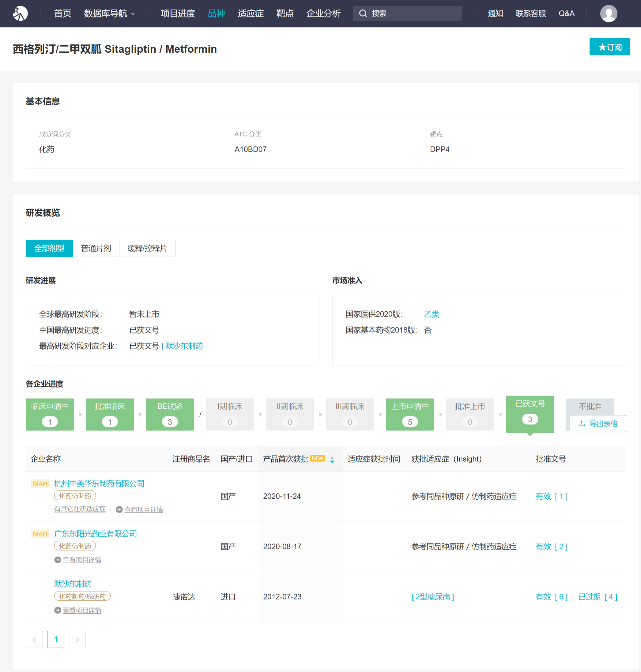Screen dimensions: 641x672
Task: Open 有效 [6] approval number link
Action: click(552, 596)
